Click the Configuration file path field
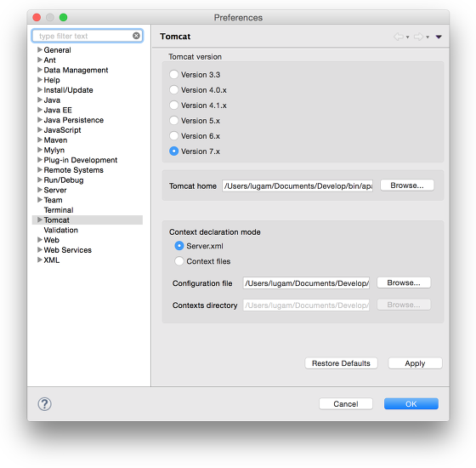 306,283
